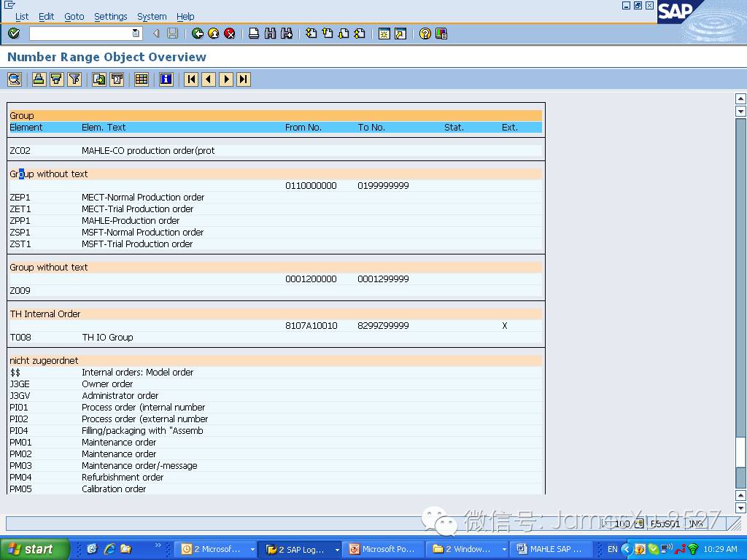
Task: Click the Next Page icon
Action: [344, 34]
